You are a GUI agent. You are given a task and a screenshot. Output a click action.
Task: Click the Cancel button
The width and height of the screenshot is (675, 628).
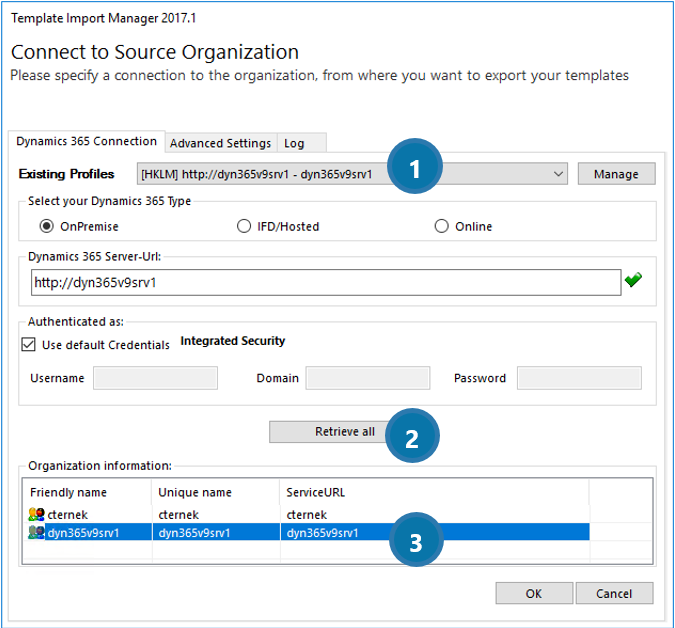coord(614,594)
